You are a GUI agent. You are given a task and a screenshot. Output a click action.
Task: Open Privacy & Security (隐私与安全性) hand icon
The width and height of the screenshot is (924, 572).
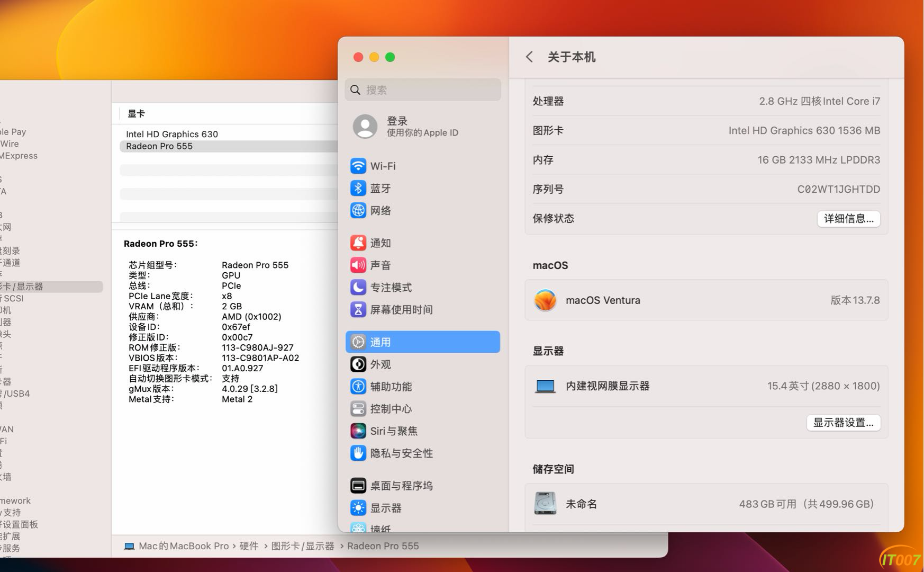pos(358,453)
